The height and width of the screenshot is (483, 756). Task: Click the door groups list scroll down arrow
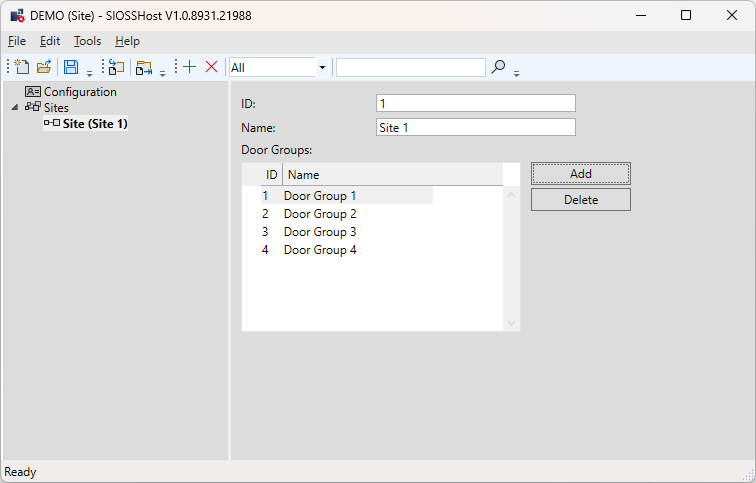[x=512, y=322]
